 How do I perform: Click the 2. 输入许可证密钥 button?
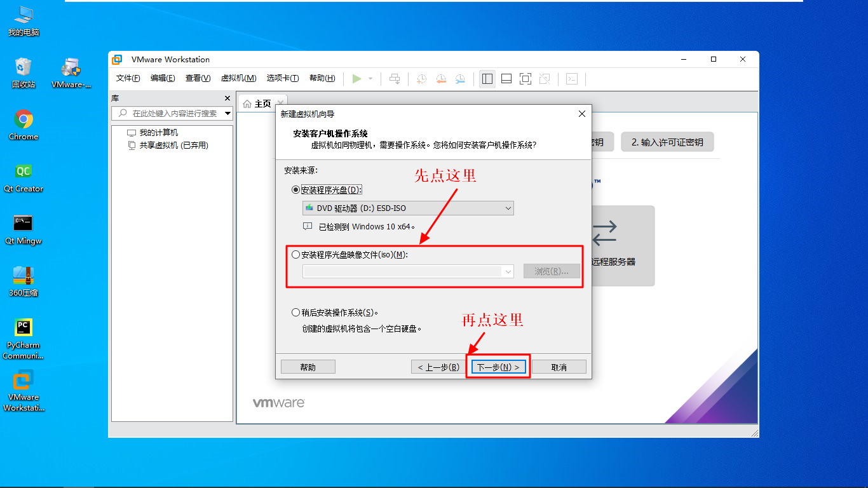pos(667,142)
